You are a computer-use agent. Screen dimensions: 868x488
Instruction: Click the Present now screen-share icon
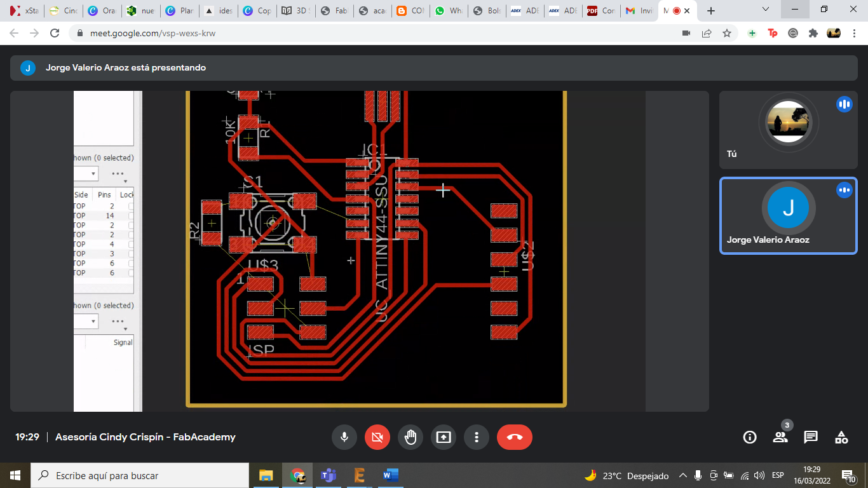(444, 437)
